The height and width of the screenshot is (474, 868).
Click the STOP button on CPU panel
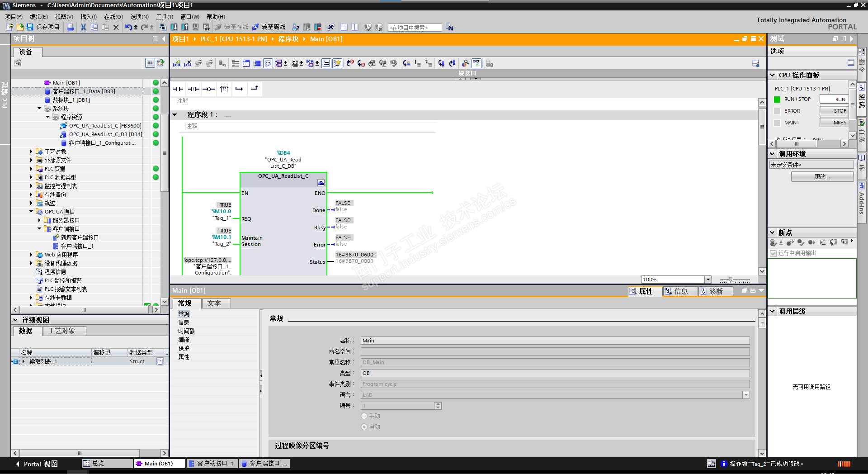tap(835, 111)
